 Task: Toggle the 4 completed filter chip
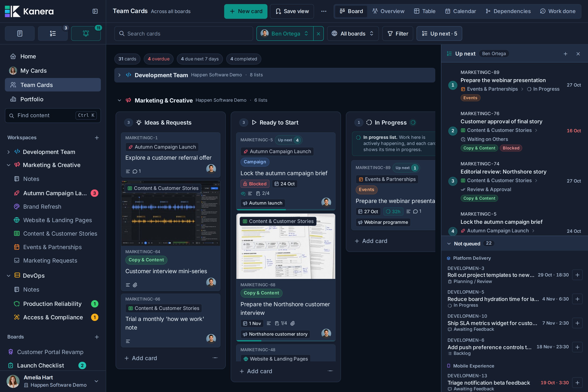[244, 59]
